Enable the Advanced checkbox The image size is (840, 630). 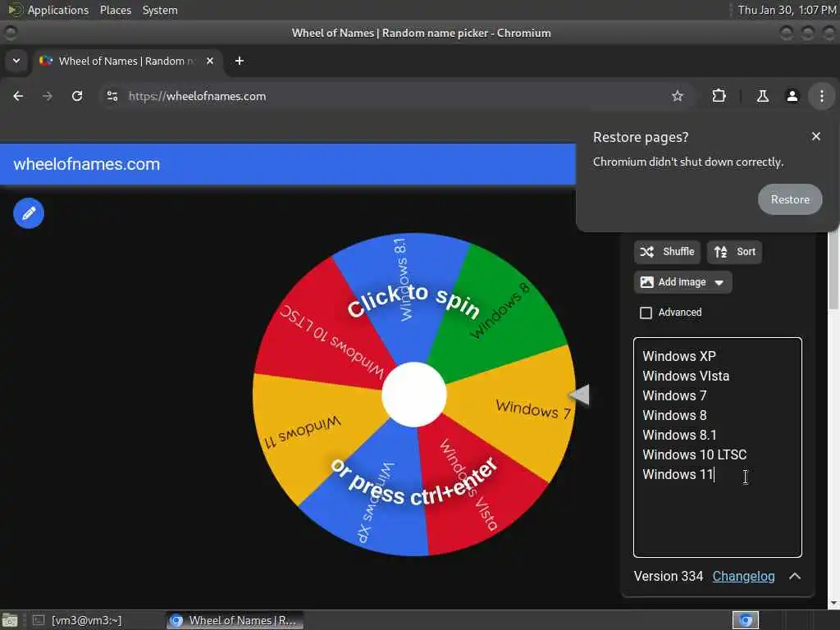pyautogui.click(x=646, y=313)
